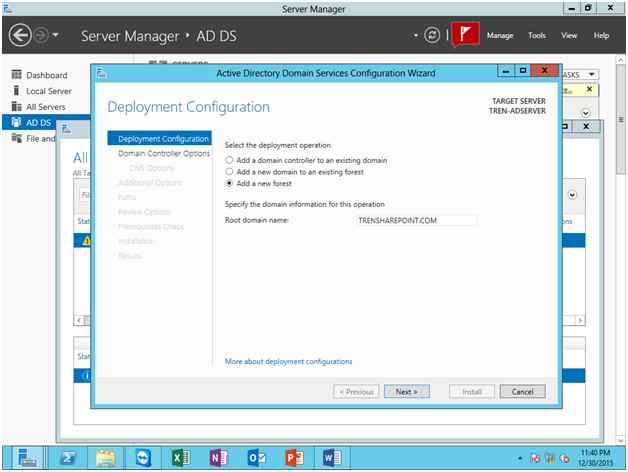Select Deployment Configuration wizard step
The image size is (628, 472).
(x=159, y=139)
